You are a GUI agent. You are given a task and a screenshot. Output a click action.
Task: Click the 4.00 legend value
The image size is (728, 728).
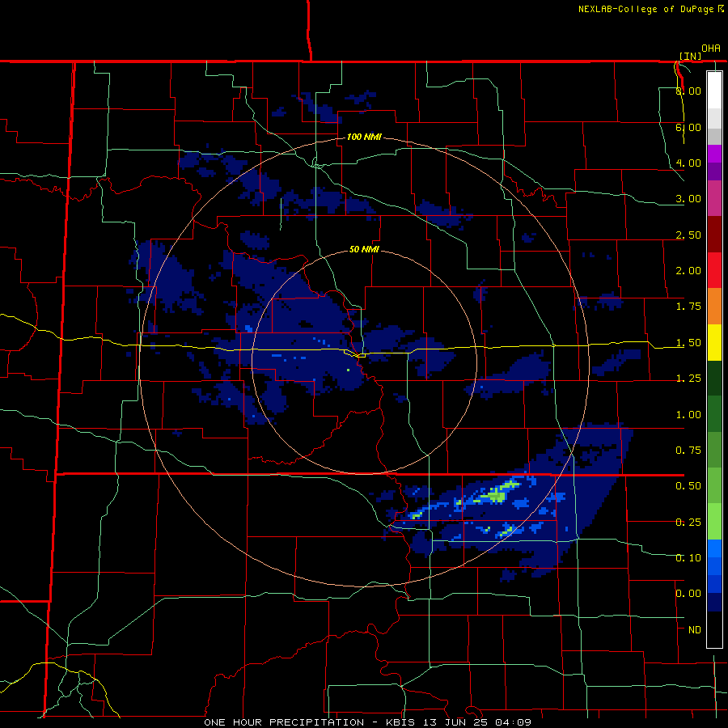(x=688, y=163)
